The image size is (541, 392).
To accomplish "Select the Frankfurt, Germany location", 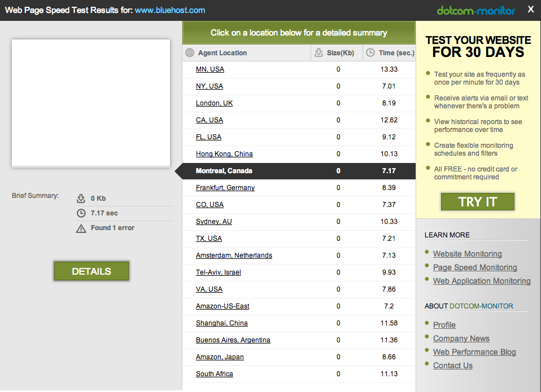I will coord(225,187).
